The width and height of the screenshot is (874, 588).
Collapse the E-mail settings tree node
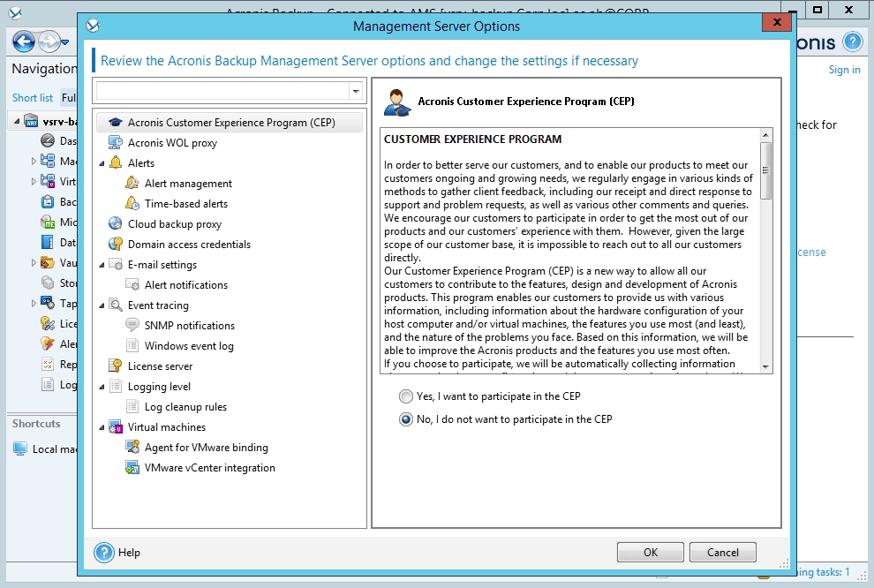tap(102, 265)
